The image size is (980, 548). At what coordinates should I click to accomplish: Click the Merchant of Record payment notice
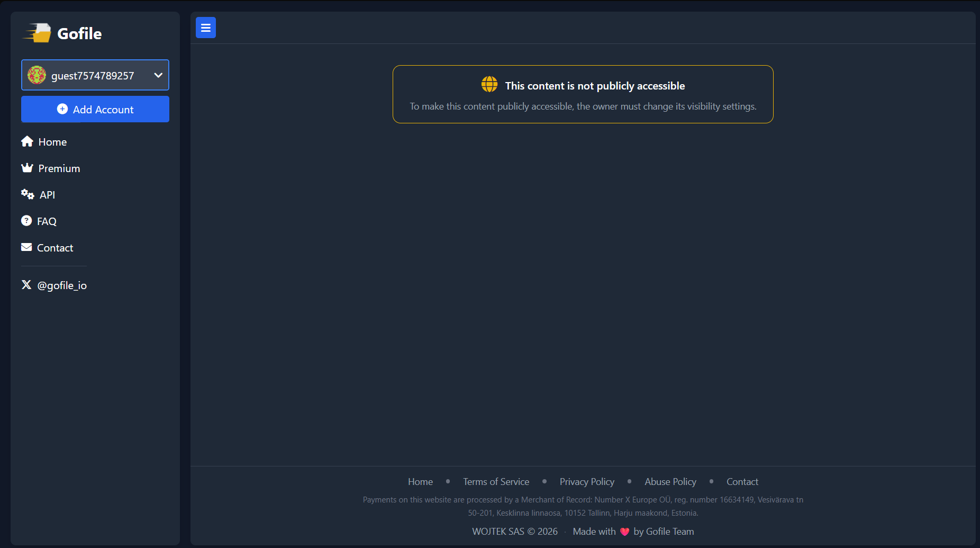point(583,506)
